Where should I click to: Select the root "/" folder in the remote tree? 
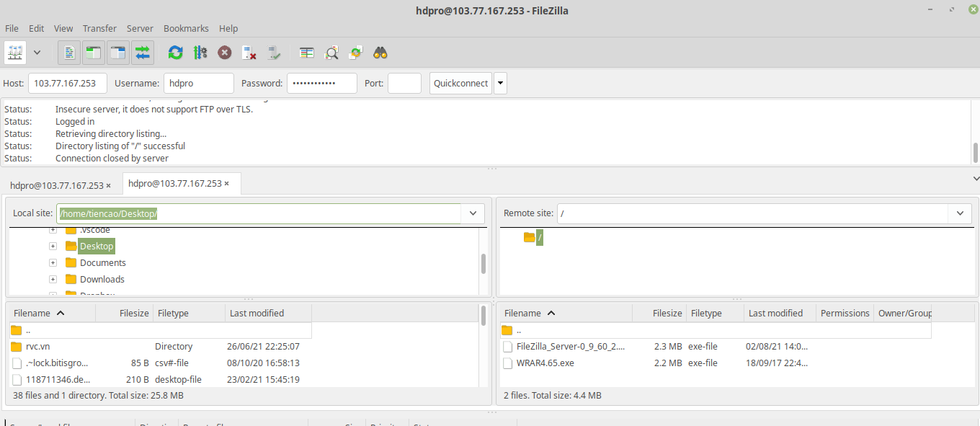(540, 237)
